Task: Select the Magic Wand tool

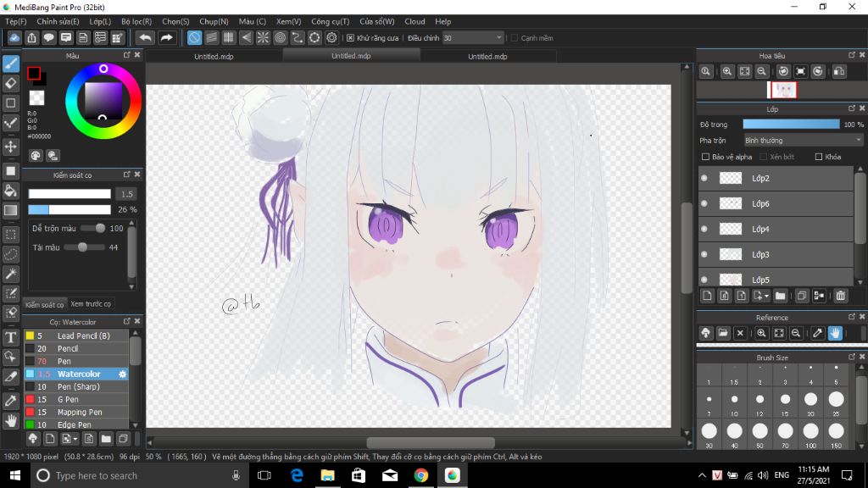Action: 10,274
